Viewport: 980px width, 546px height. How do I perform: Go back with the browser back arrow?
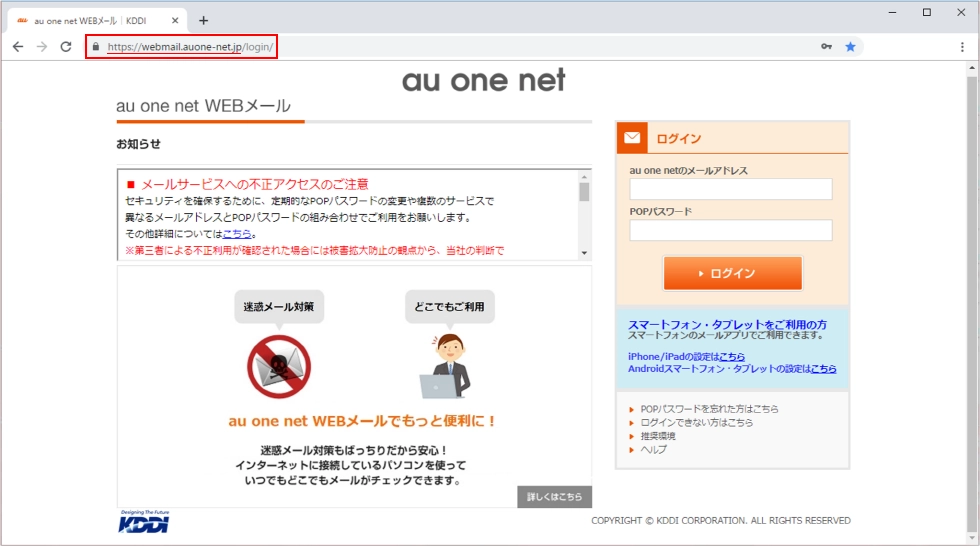(18, 47)
